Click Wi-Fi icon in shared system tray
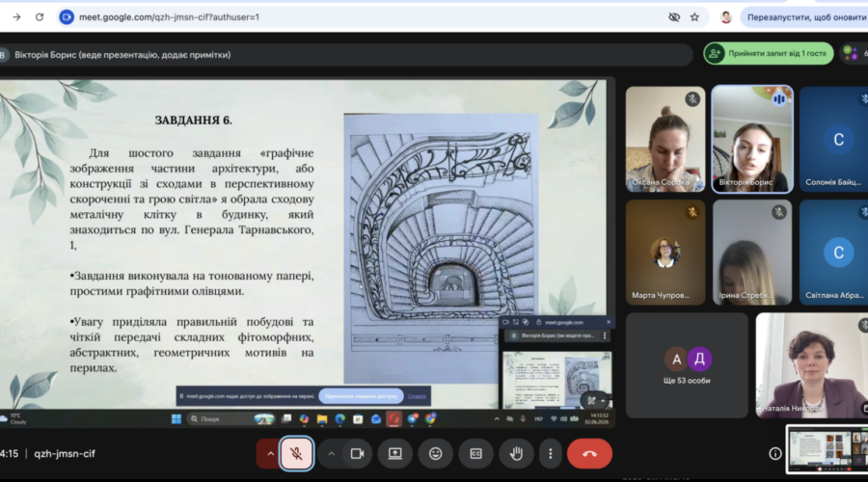This screenshot has width=868, height=482. 553,419
